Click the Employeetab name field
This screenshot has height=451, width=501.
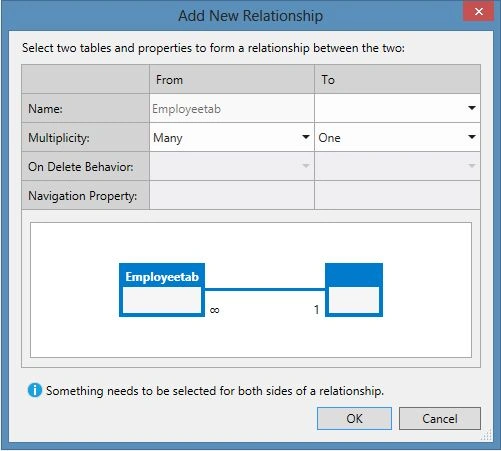(x=232, y=108)
